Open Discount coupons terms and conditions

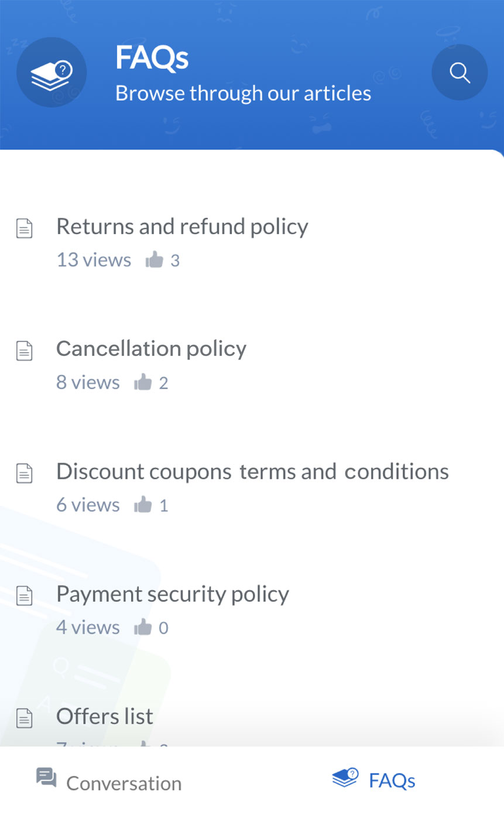click(x=252, y=471)
